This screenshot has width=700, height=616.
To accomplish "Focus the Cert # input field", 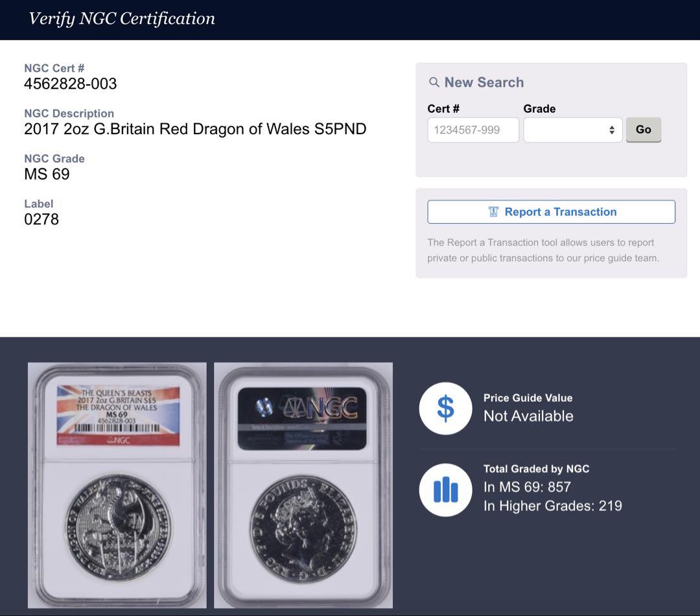I will (x=473, y=130).
